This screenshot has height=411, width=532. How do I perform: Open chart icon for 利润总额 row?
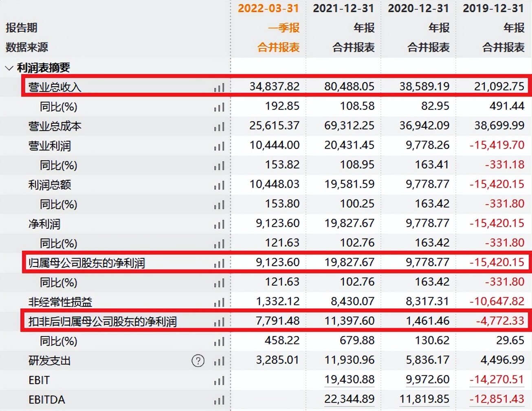tap(219, 185)
